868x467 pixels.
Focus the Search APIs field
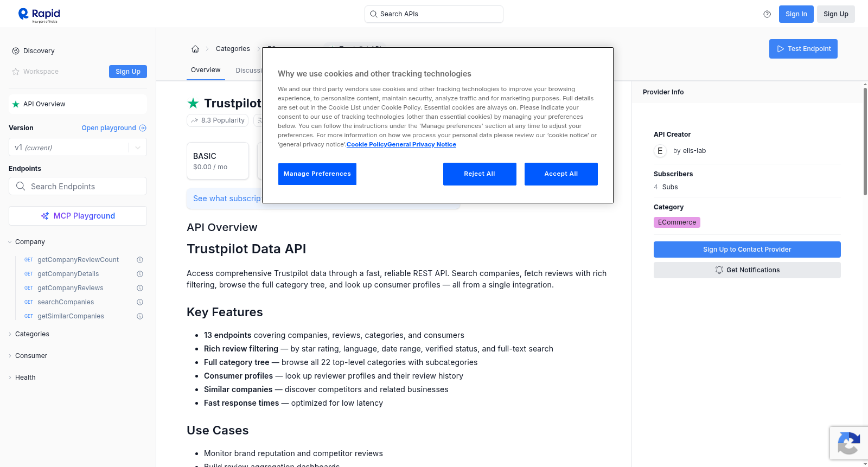(x=434, y=14)
